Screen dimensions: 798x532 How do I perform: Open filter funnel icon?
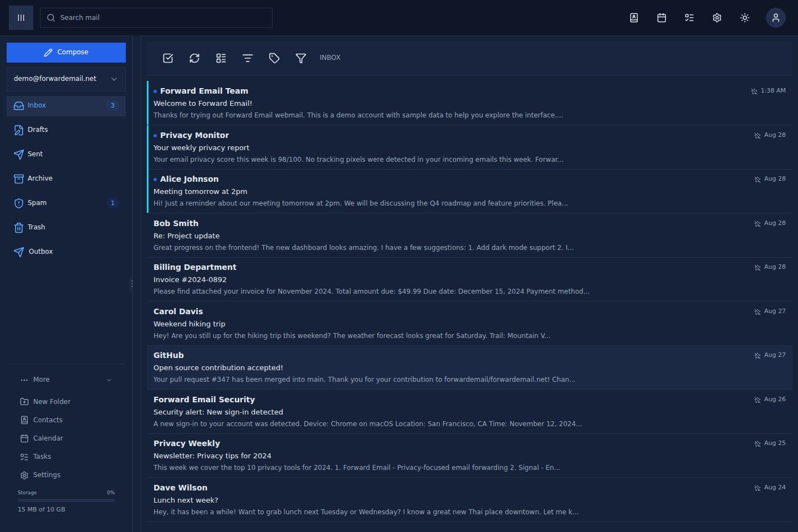(x=301, y=58)
